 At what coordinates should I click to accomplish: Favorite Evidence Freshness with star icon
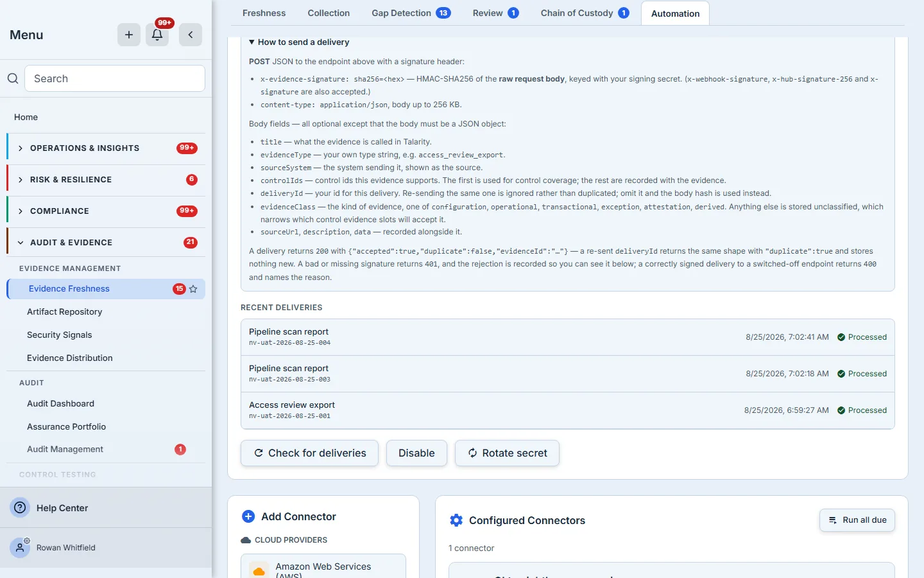[193, 289]
